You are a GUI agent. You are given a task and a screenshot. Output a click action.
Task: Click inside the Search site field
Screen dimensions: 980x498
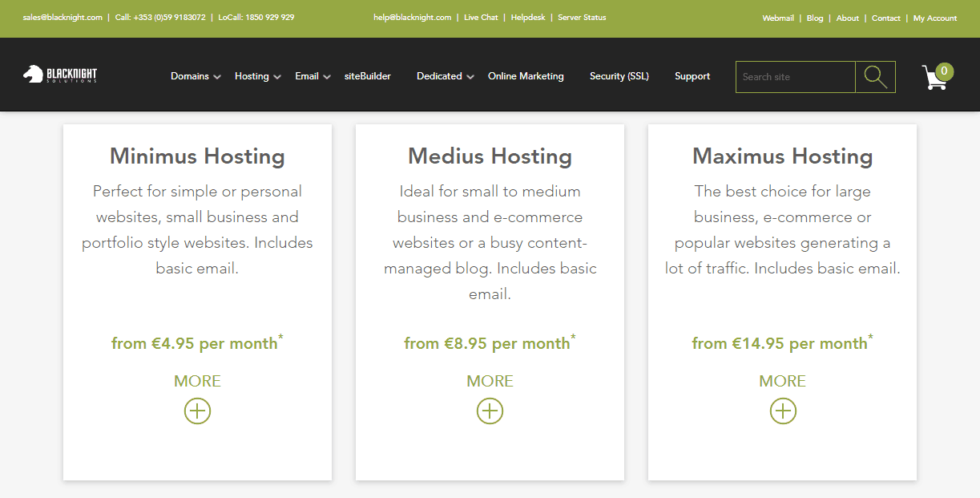click(x=796, y=77)
